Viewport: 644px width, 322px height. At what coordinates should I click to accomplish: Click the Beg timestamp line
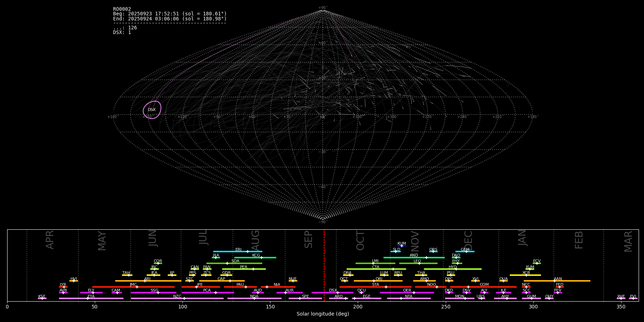pos(170,14)
